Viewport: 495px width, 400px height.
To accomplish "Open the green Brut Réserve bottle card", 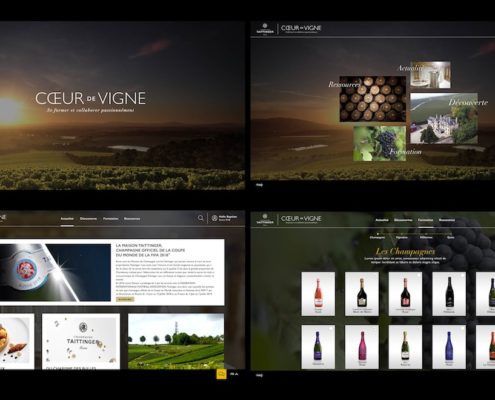I will click(405, 347).
